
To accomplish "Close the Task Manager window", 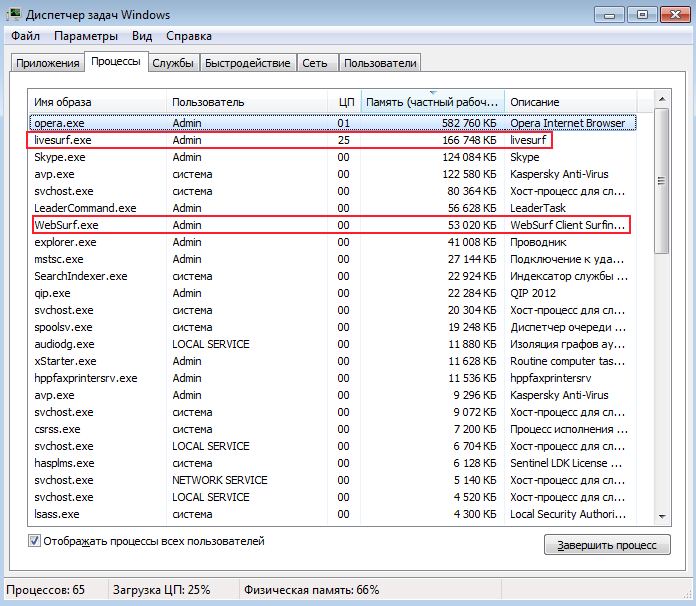I will pos(676,15).
